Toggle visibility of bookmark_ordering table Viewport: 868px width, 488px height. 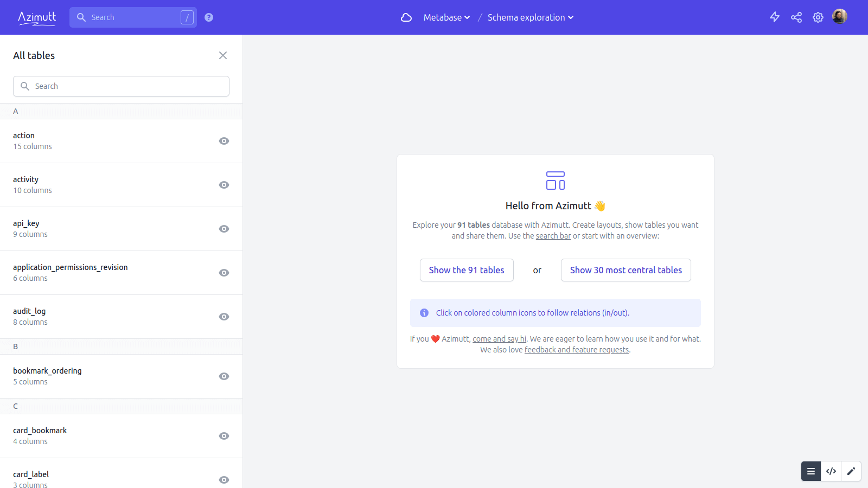(224, 376)
